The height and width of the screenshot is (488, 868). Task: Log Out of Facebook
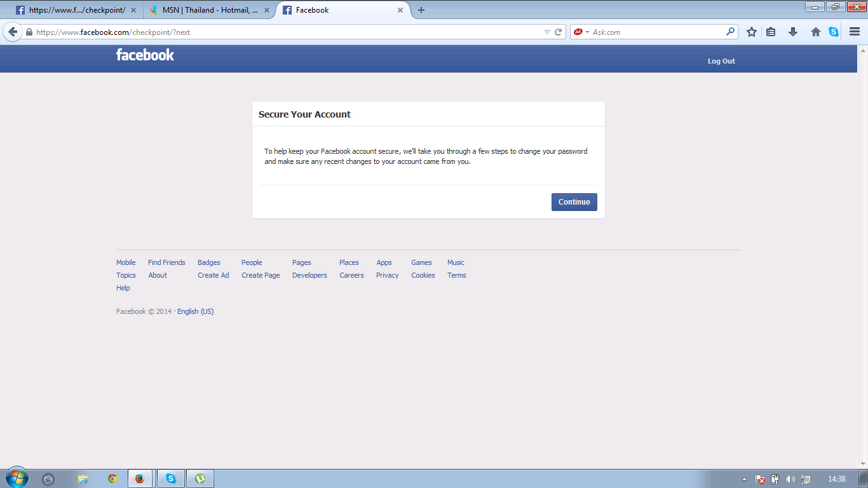[721, 61]
